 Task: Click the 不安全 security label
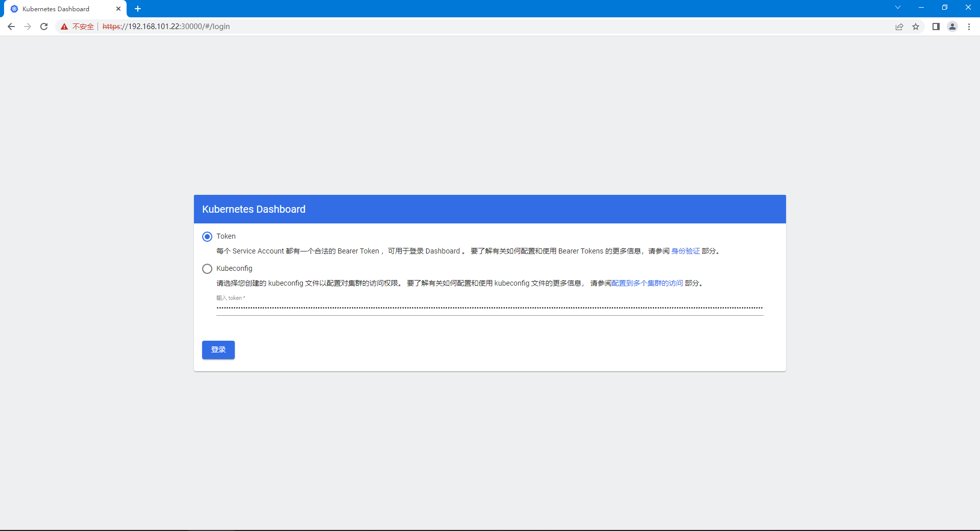(83, 27)
